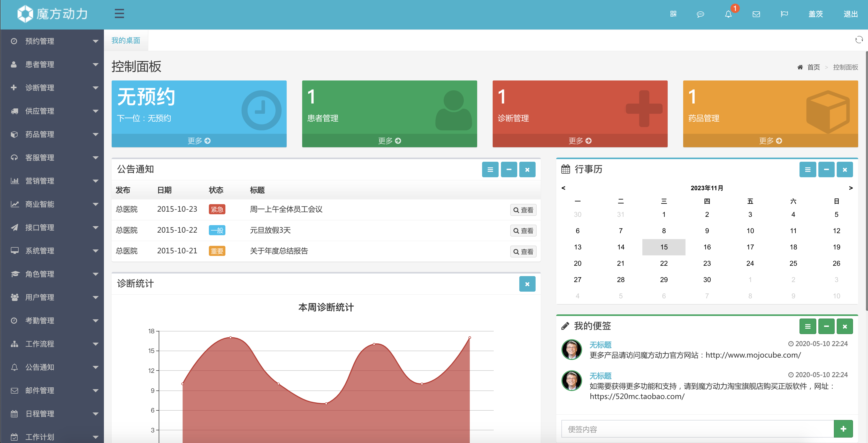Click the 退出 logout link
The height and width of the screenshot is (443, 868).
coord(850,14)
